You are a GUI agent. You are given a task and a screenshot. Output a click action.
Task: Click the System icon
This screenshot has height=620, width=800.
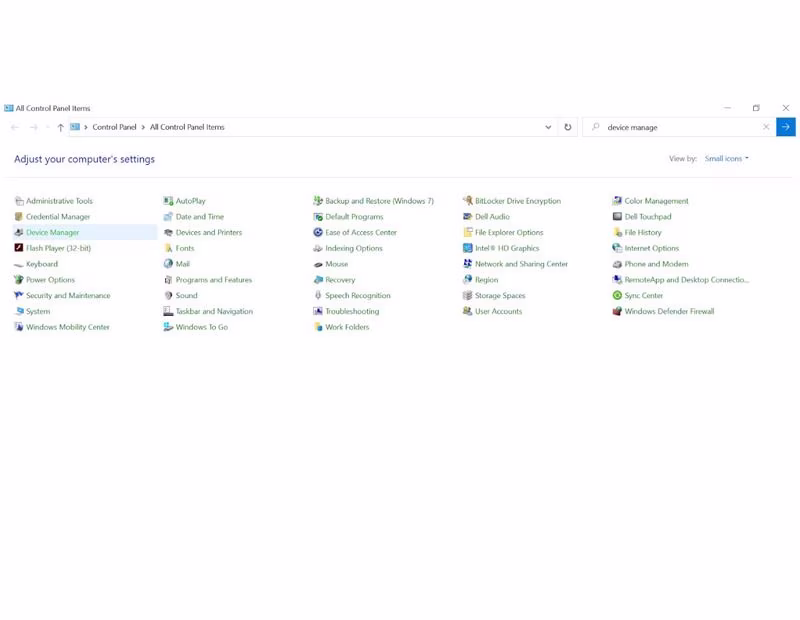tap(19, 311)
